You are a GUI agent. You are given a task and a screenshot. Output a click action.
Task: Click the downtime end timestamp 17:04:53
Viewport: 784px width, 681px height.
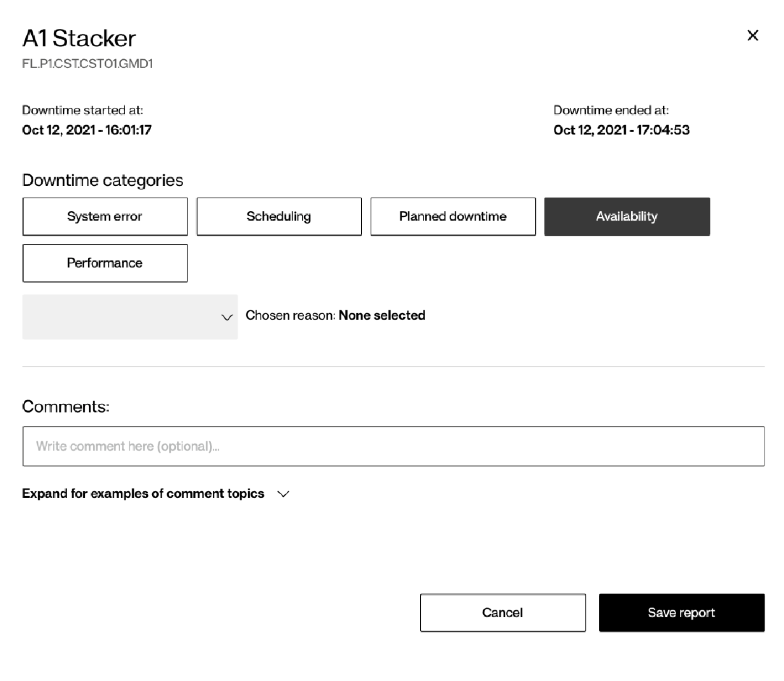click(x=621, y=130)
